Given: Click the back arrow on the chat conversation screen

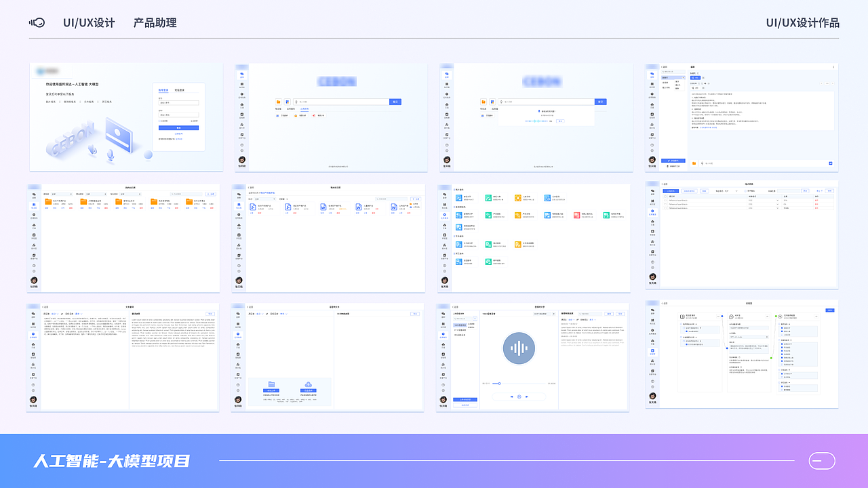Looking at the screenshot, I should pos(662,67).
